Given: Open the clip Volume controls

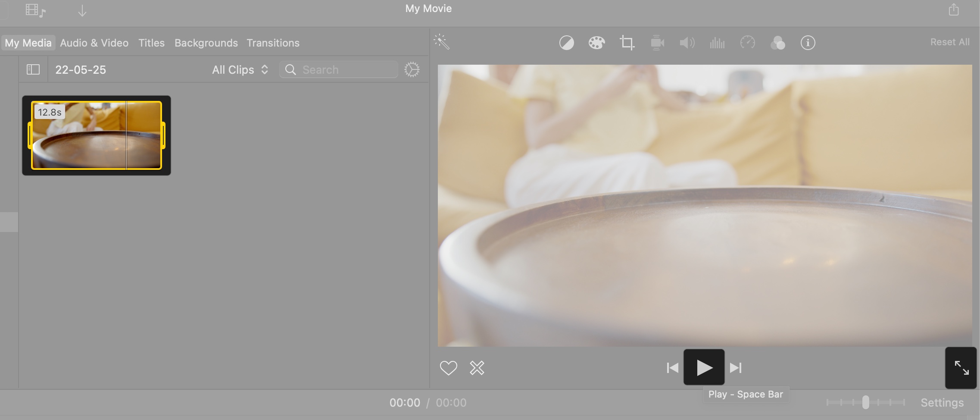Looking at the screenshot, I should click(x=686, y=43).
